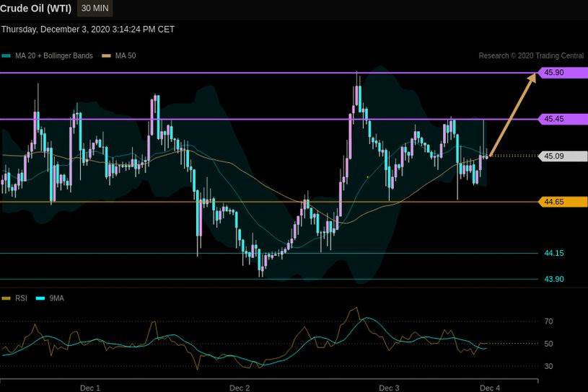This screenshot has height=392, width=588.
Task: Click the MA 50 legend color swatch
Action: pos(107,56)
